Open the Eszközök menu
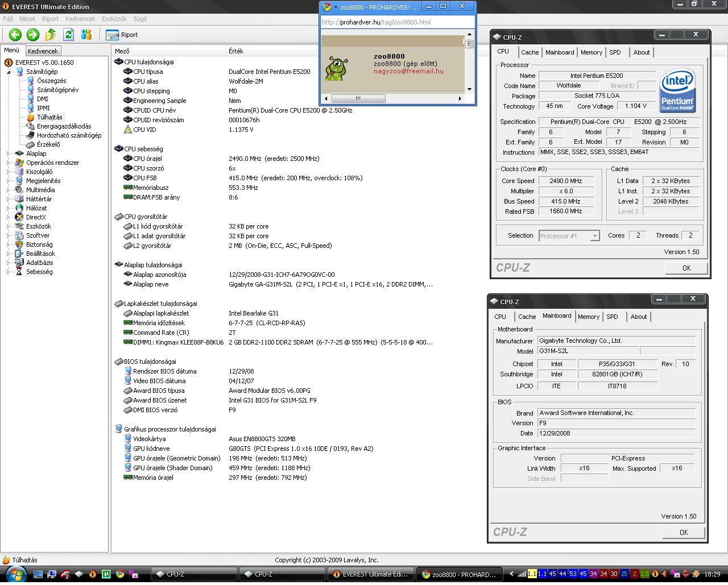The width and height of the screenshot is (728, 585). click(x=114, y=19)
